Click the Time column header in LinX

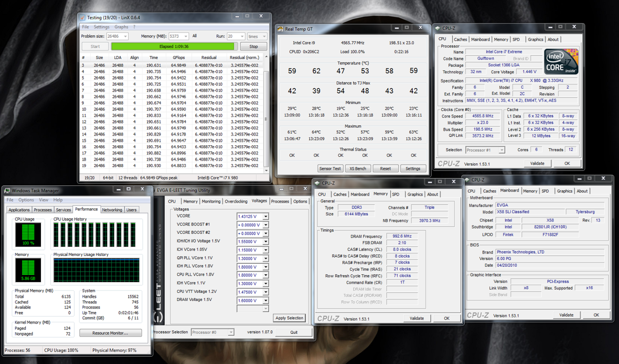pos(154,57)
